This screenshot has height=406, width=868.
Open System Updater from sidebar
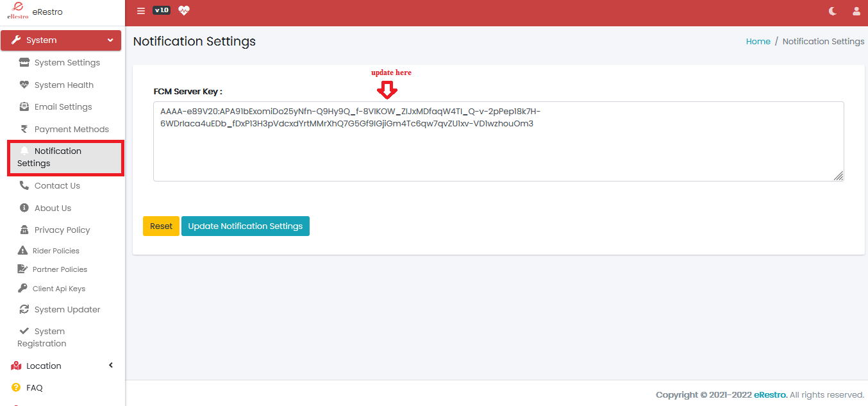coord(67,309)
